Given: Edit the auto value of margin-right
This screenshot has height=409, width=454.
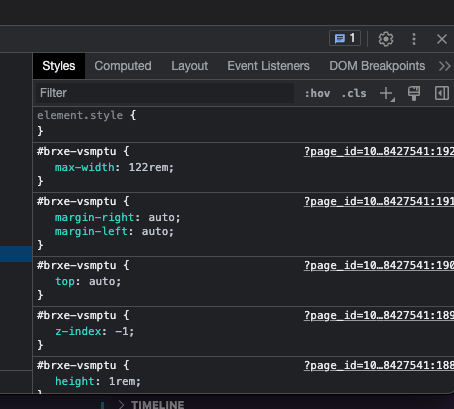Looking at the screenshot, I should tap(162, 217).
